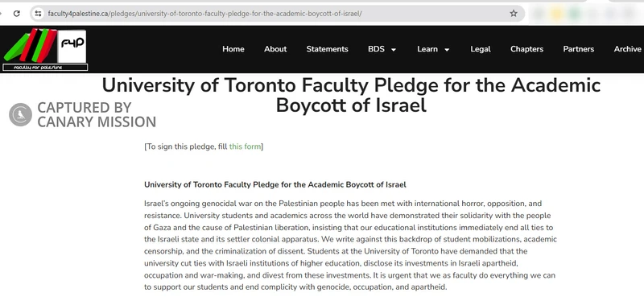Open the Legal navigation link
This screenshot has width=644, height=301.
pyautogui.click(x=481, y=49)
